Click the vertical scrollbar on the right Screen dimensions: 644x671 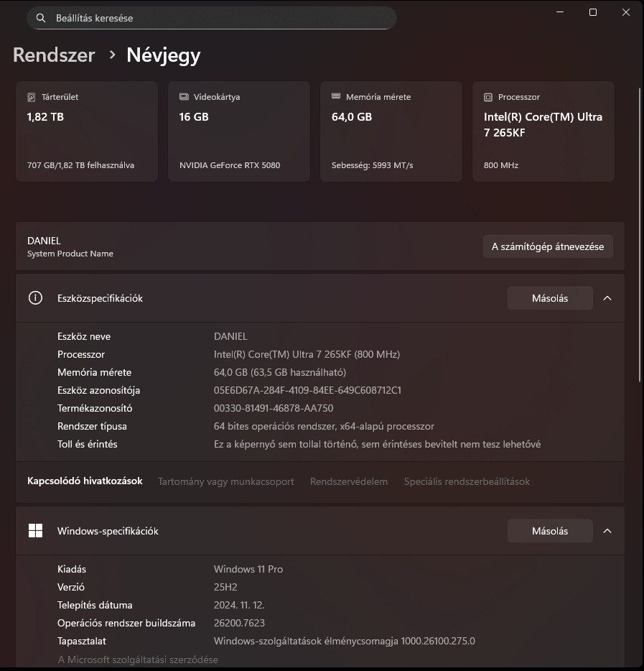(640, 233)
